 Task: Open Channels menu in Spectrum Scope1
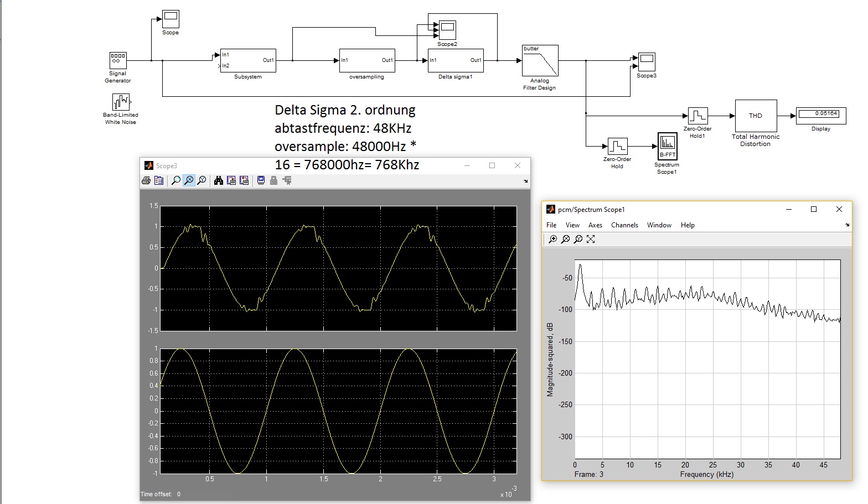tap(624, 225)
